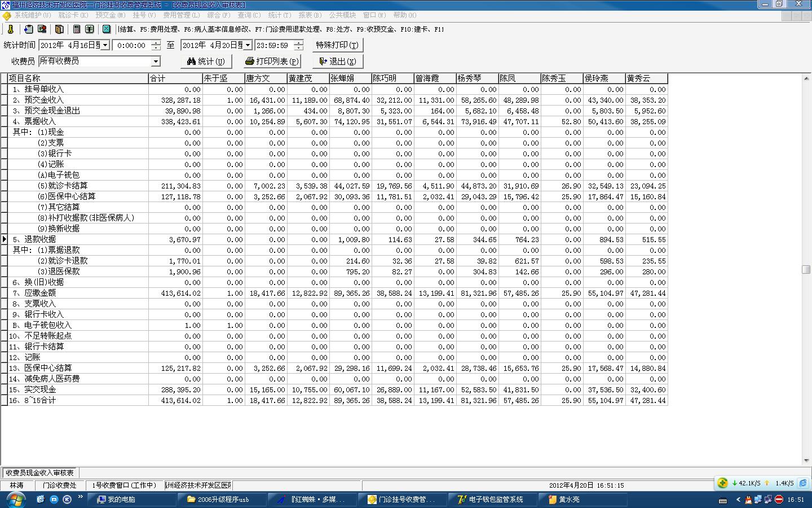812x508 pixels.
Task: Click the 项目名称 column header
Action: click(x=78, y=78)
